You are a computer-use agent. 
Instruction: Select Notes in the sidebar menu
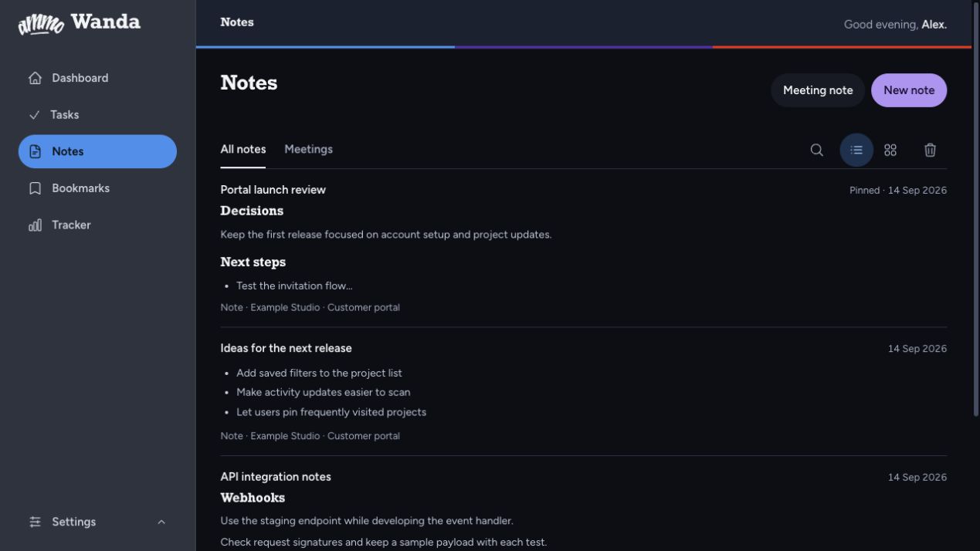click(x=97, y=151)
